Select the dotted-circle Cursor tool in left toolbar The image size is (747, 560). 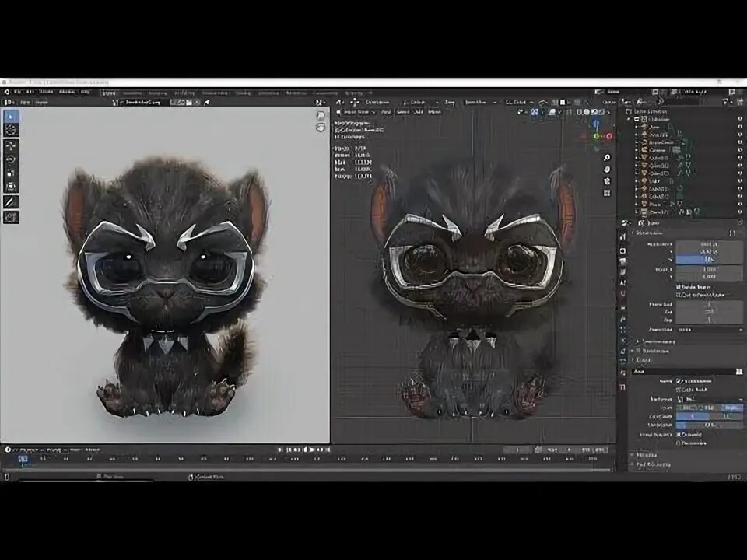pos(11,131)
